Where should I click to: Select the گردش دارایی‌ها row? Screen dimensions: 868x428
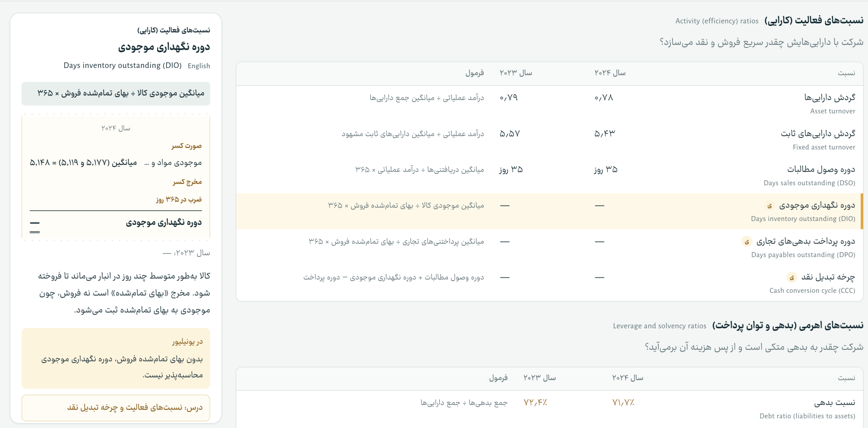click(549, 104)
